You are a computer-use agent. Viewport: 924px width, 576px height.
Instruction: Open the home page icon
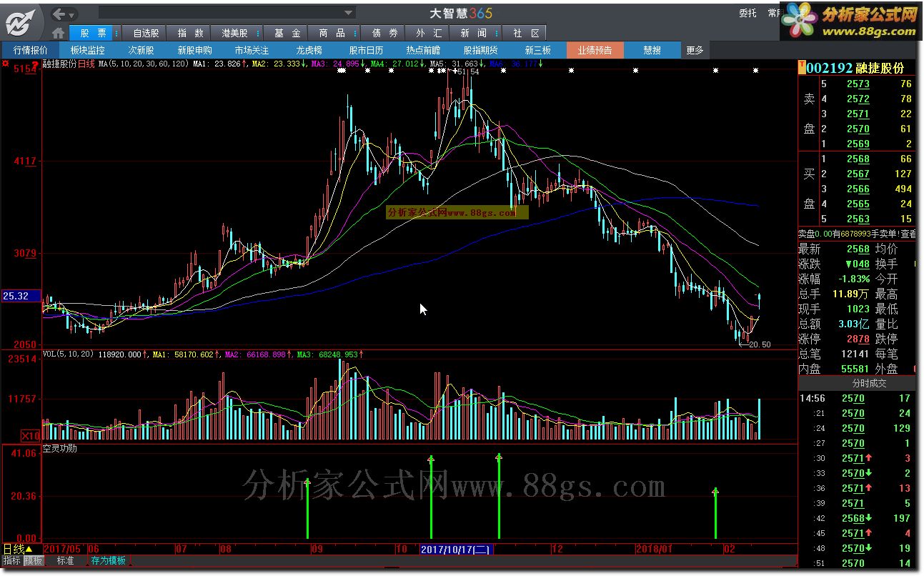[59, 33]
